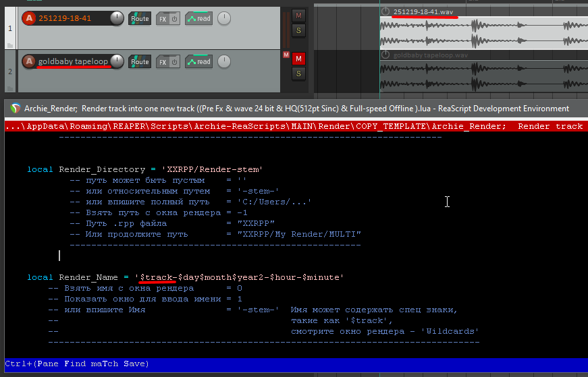The height and width of the screenshot is (377, 588).
Task: Click track number 1
Action: [x=10, y=28]
